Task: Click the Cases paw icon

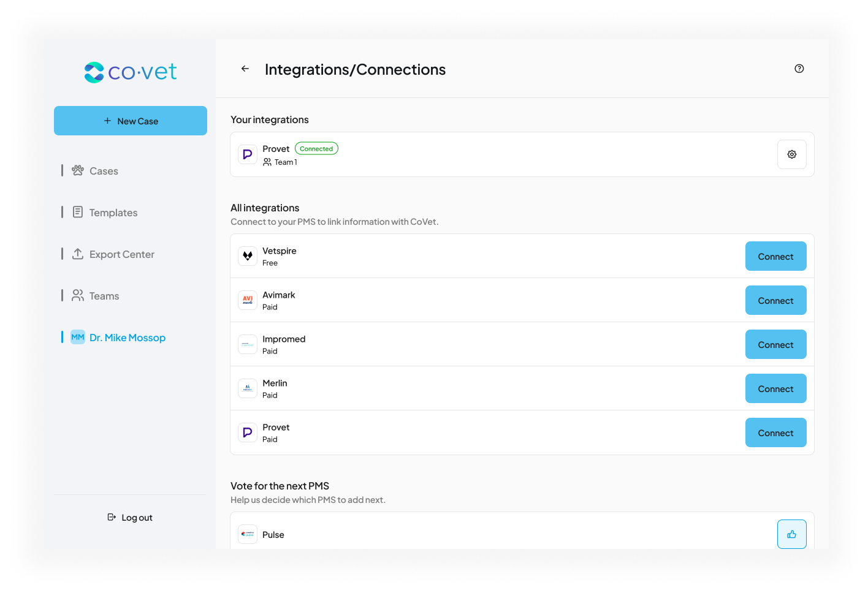Action: click(x=78, y=170)
